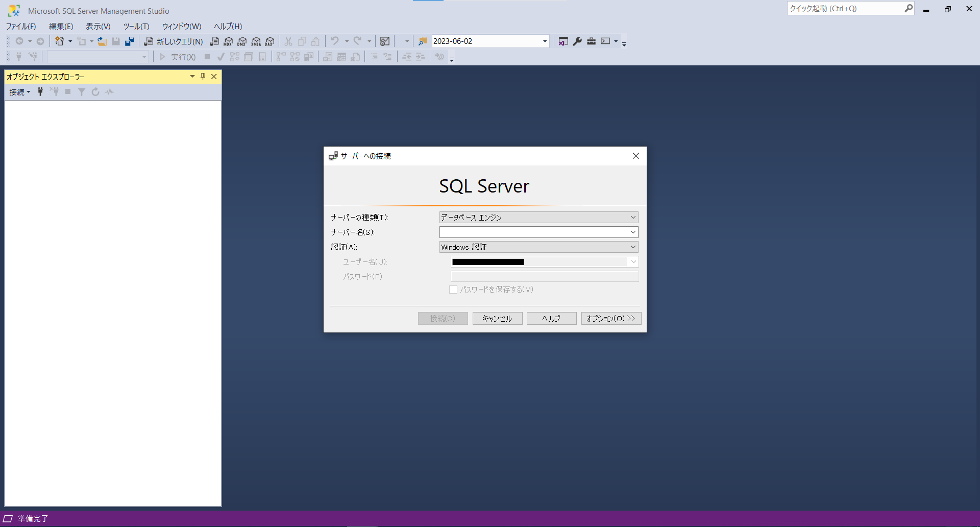
Task: Create a new DMX query
Action: [241, 41]
